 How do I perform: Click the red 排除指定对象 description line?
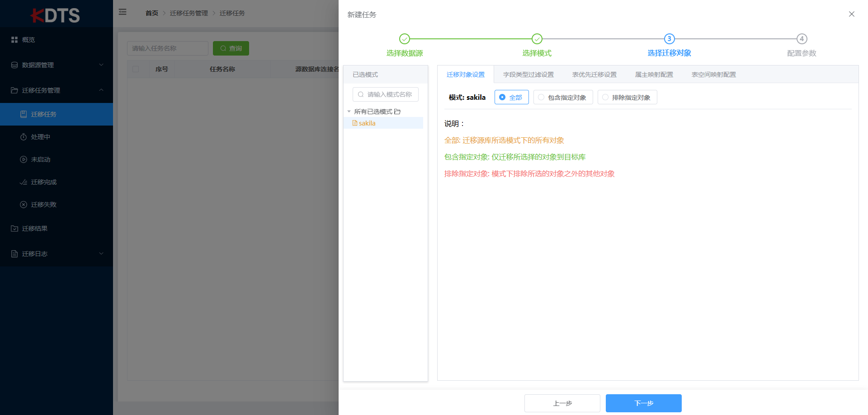tap(529, 174)
